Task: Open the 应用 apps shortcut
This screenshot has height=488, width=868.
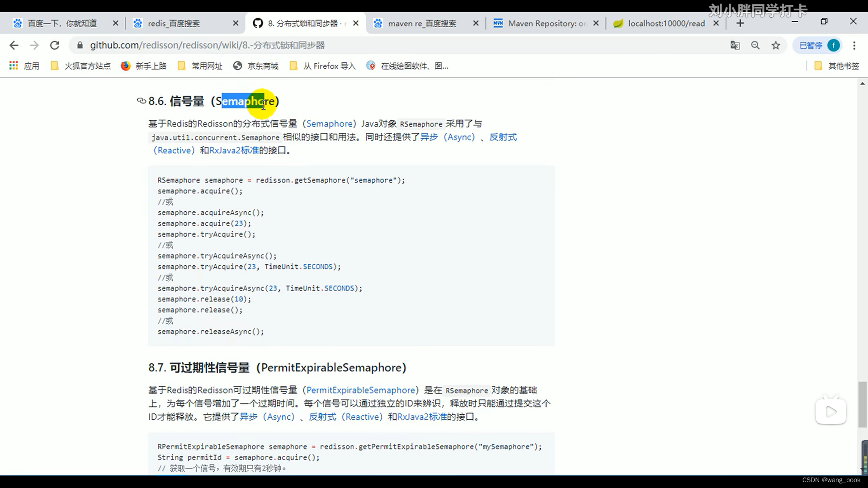Action: [24, 66]
